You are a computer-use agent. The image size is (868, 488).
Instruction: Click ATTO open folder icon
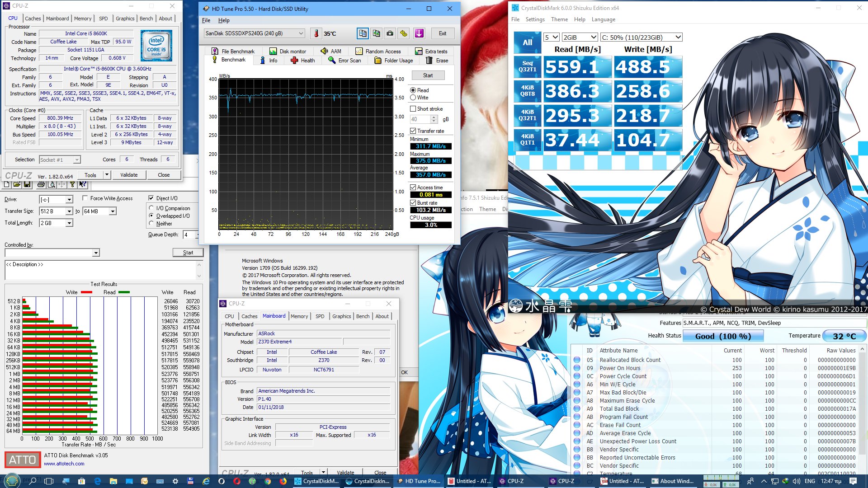[17, 184]
